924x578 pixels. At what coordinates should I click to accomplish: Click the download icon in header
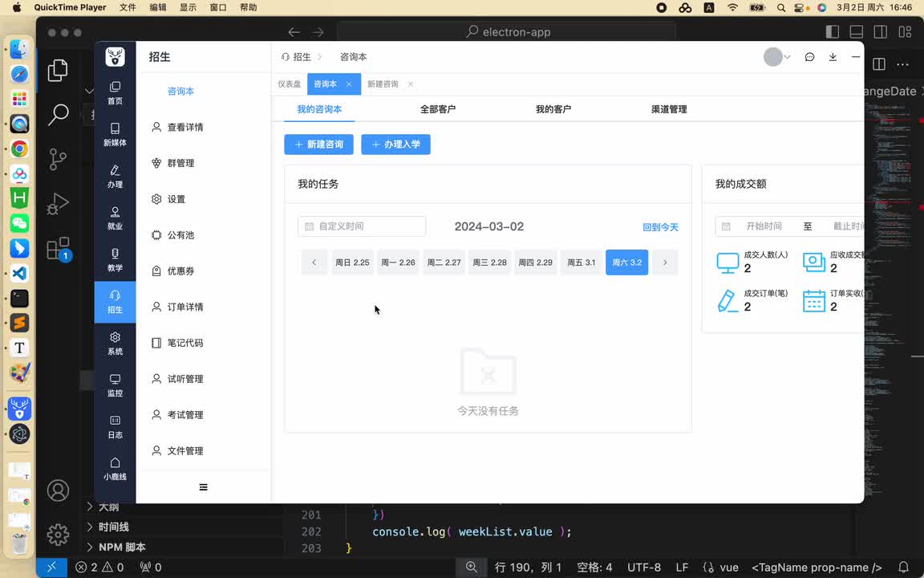(x=833, y=57)
